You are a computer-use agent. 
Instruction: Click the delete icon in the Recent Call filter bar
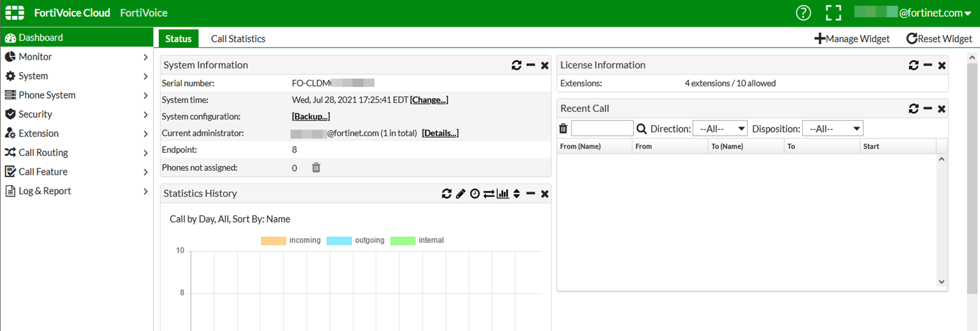pyautogui.click(x=563, y=128)
